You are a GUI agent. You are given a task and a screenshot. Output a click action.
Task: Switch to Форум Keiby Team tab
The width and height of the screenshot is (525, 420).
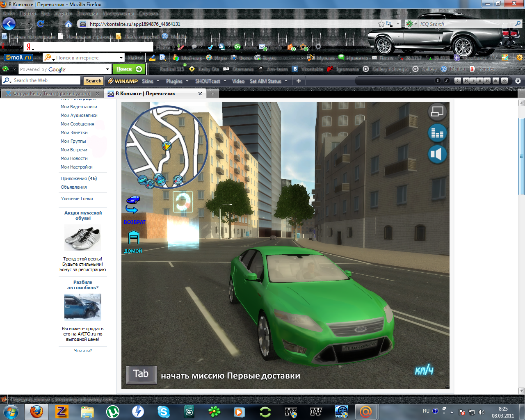click(x=52, y=94)
